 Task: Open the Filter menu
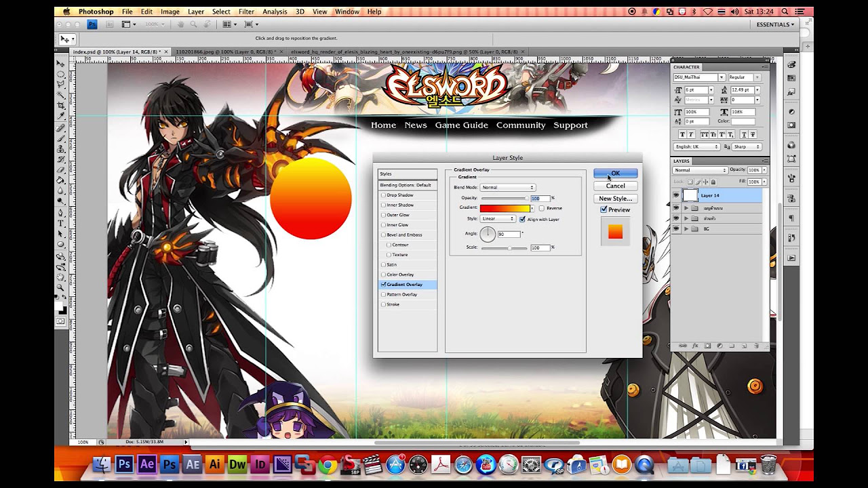pyautogui.click(x=246, y=12)
